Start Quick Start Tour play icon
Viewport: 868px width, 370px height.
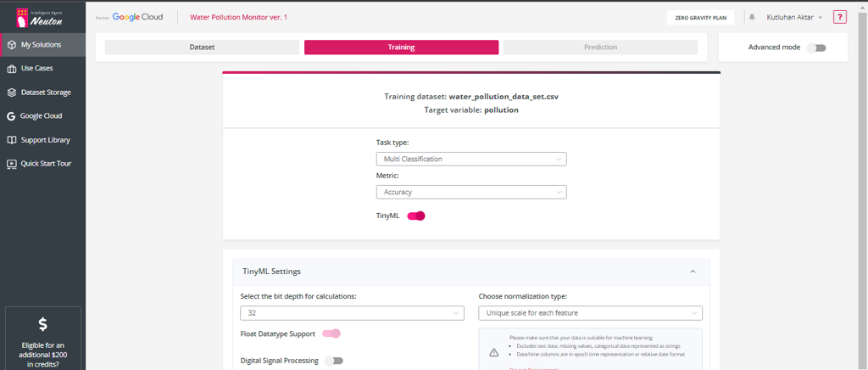pyautogui.click(x=11, y=164)
